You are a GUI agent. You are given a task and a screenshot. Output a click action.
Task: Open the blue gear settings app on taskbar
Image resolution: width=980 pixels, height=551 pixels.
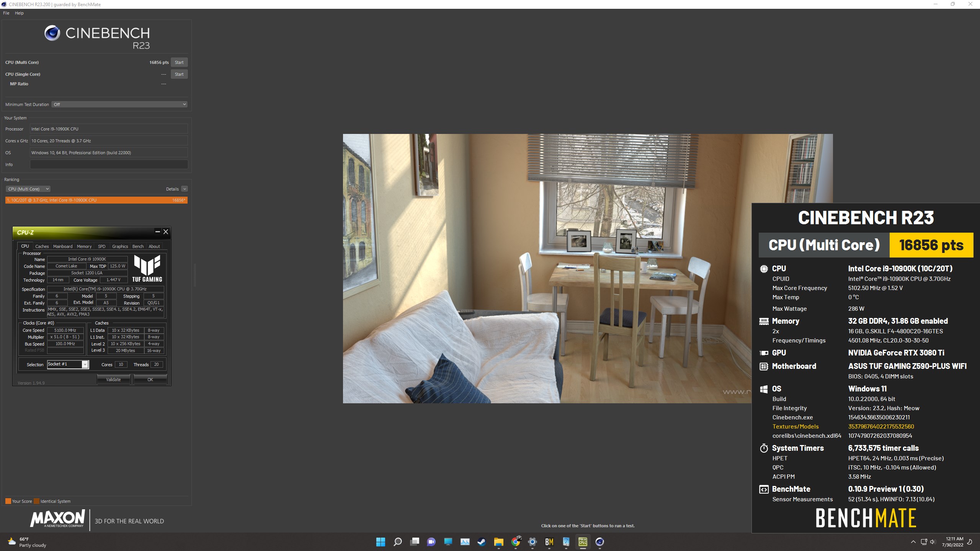coord(532,542)
